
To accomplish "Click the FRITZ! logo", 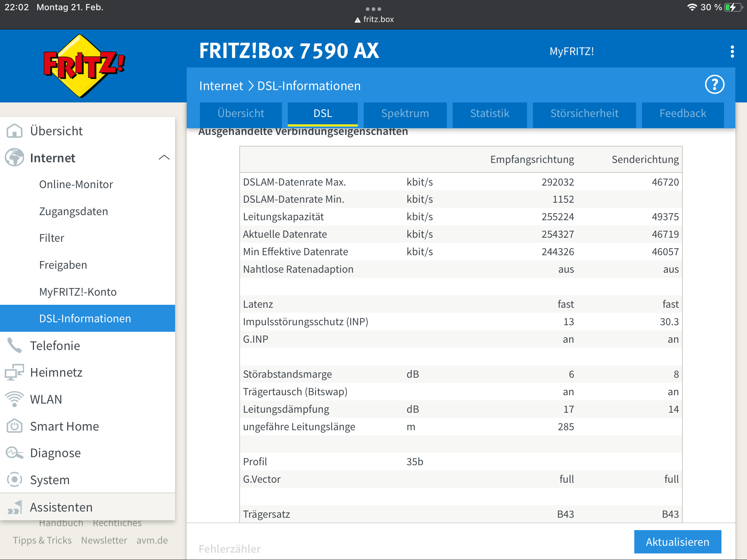I will [84, 66].
